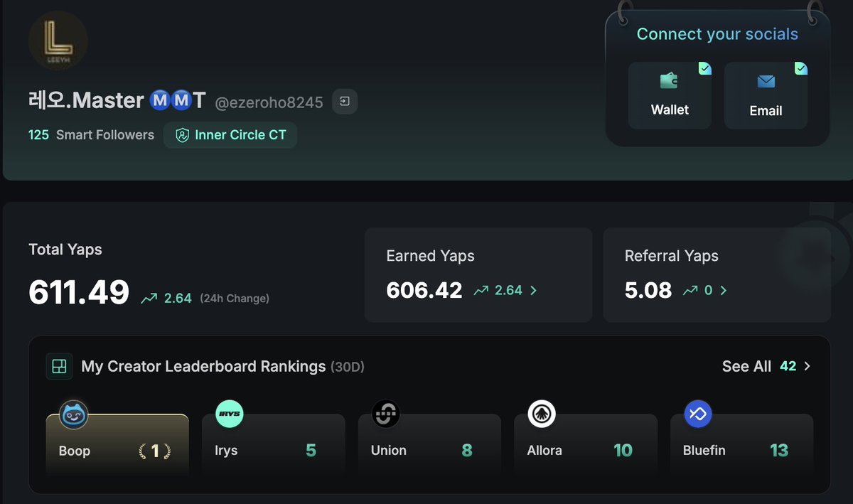The width and height of the screenshot is (853, 504).
Task: Click the Wallet connected checkmark
Action: click(x=704, y=68)
